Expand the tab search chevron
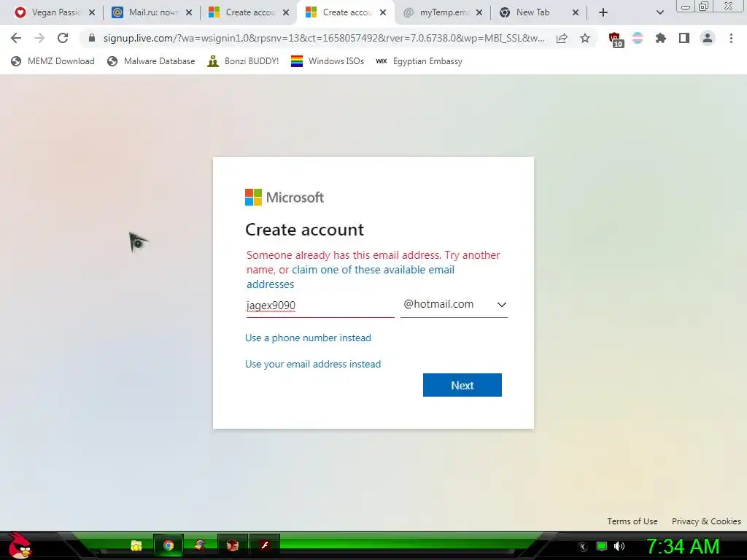This screenshot has height=560, width=747. point(659,12)
